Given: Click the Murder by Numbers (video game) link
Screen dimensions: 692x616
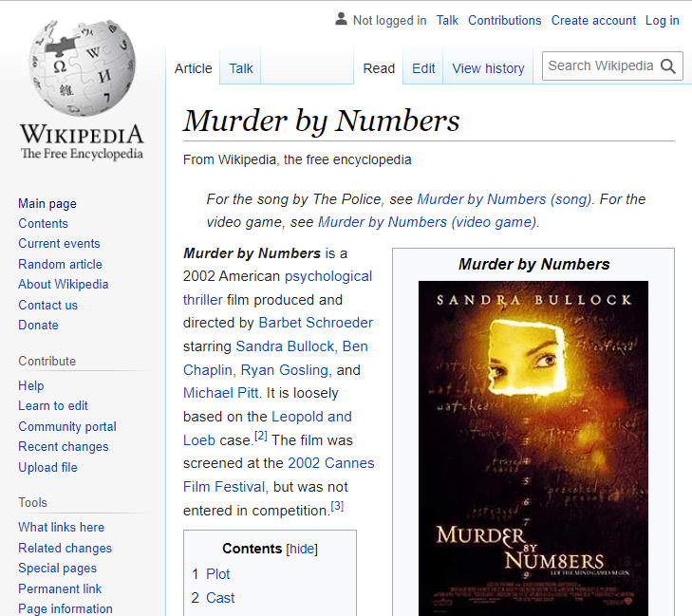Looking at the screenshot, I should tap(427, 222).
